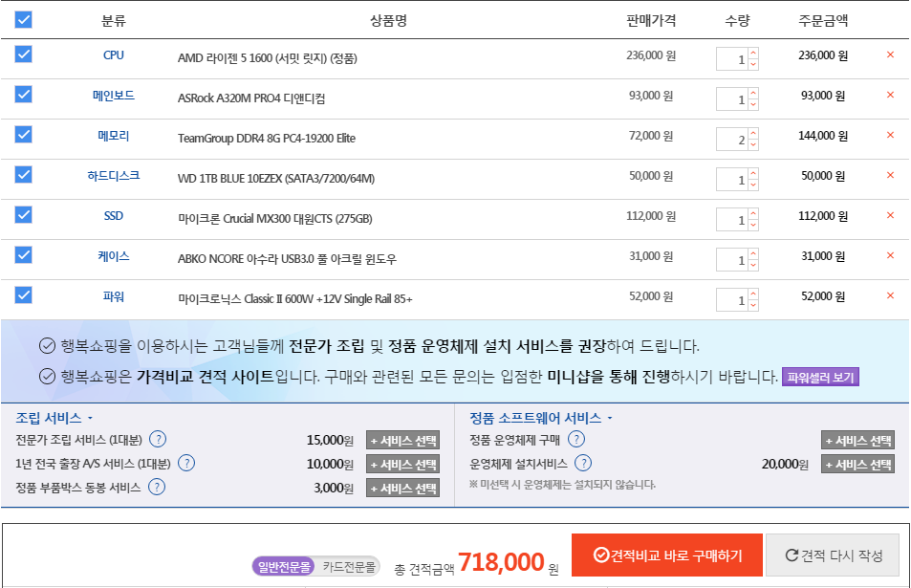Viewport: 911px width, 588px height.
Task: Remove the 파워 item with red X
Action: (890, 296)
